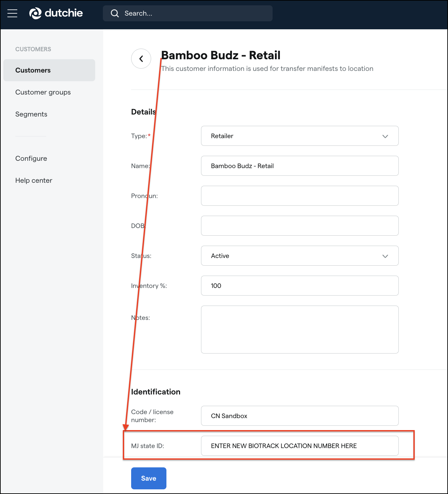Click the 'Identification' section heading
448x494 pixels.
click(x=156, y=392)
